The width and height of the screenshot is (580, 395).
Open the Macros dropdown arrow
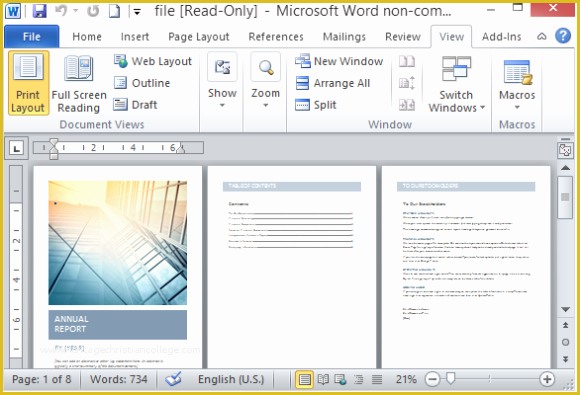(x=517, y=107)
